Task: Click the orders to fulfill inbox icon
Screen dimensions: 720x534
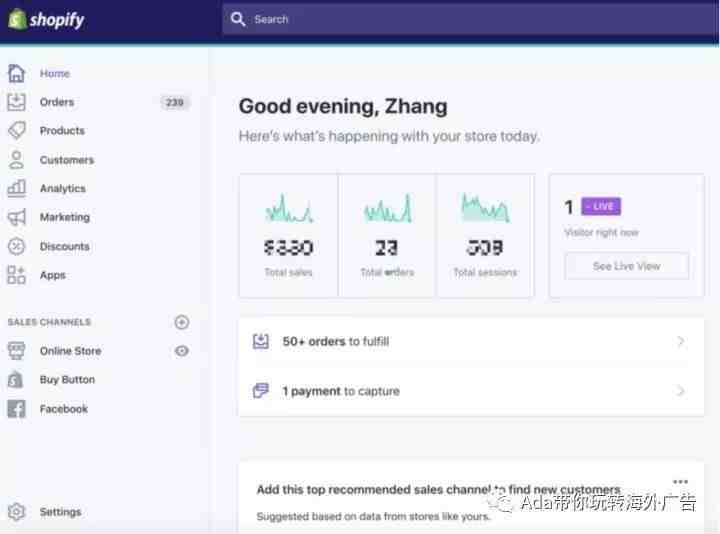Action: click(x=261, y=341)
